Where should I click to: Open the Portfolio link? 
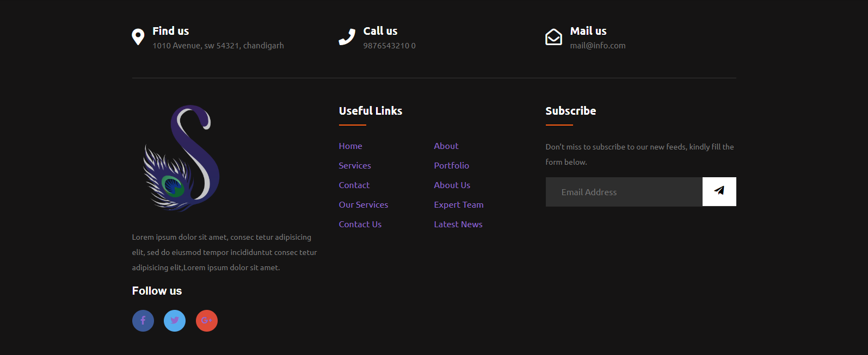point(452,166)
